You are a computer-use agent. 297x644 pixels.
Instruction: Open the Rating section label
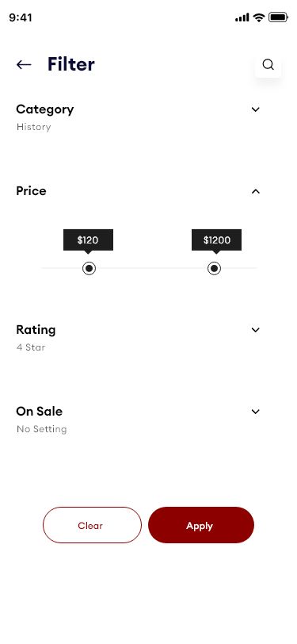click(36, 330)
